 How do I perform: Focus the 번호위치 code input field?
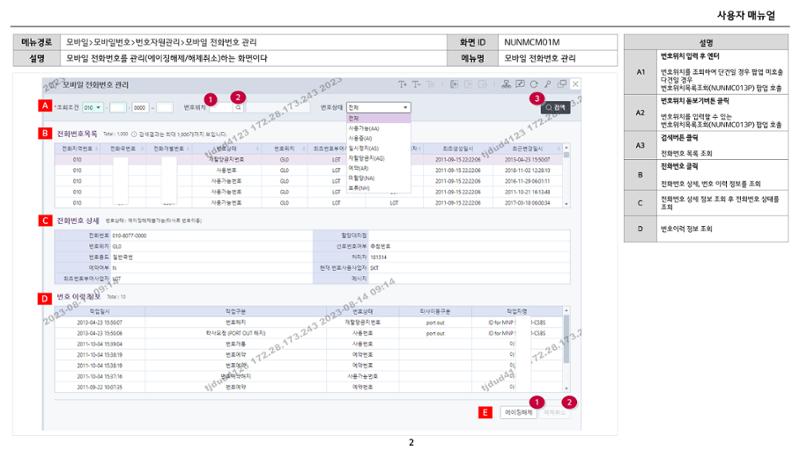point(221,108)
